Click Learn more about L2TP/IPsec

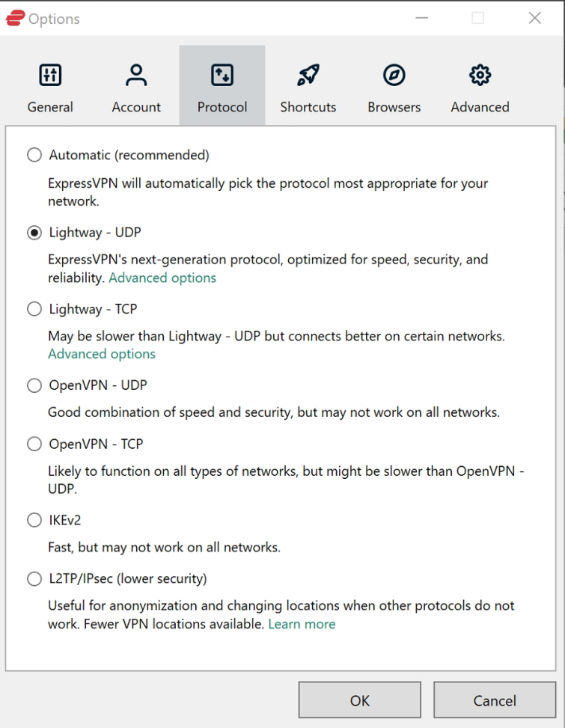302,623
